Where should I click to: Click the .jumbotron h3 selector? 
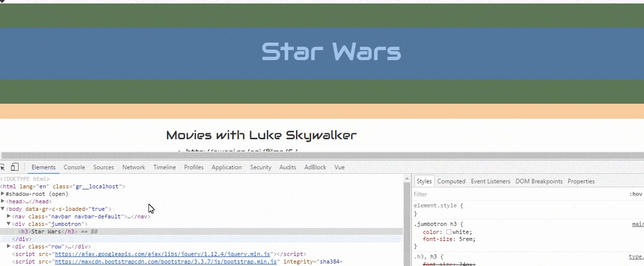click(x=434, y=224)
